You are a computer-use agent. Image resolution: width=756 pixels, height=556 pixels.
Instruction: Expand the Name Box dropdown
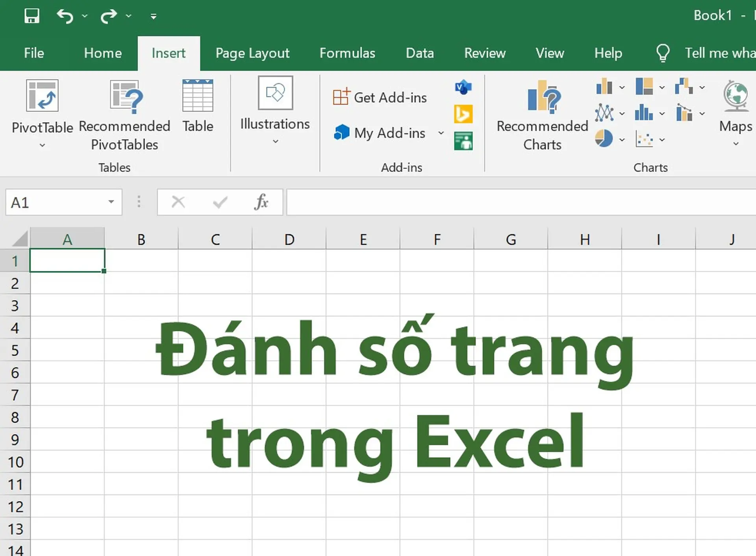pyautogui.click(x=111, y=202)
